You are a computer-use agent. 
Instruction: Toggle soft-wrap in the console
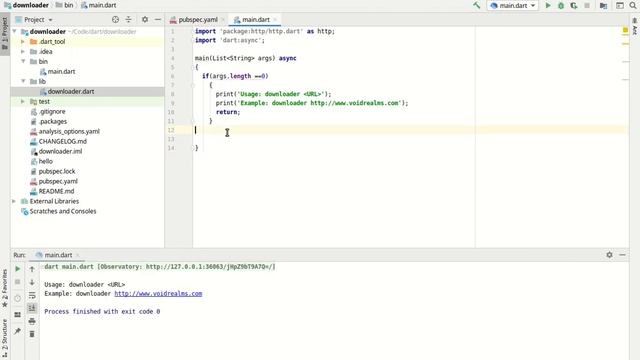tap(32, 295)
